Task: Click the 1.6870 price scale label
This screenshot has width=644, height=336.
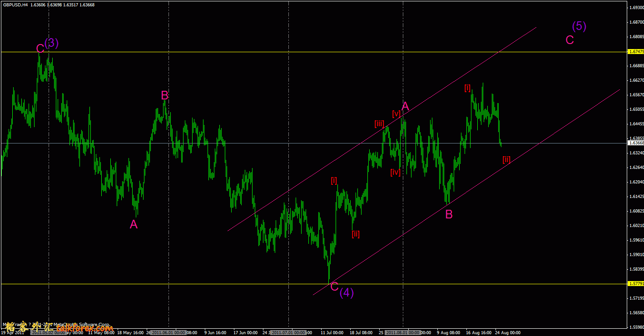Action: 636,22
